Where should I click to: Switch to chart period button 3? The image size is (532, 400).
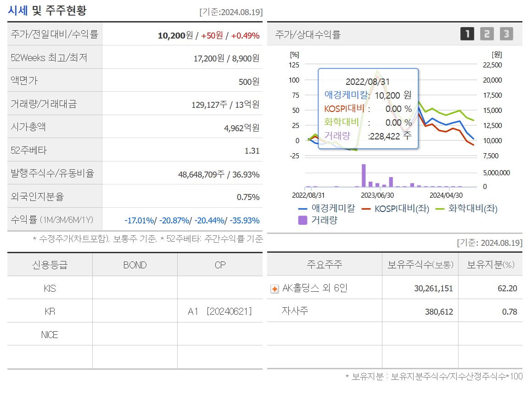coord(506,33)
